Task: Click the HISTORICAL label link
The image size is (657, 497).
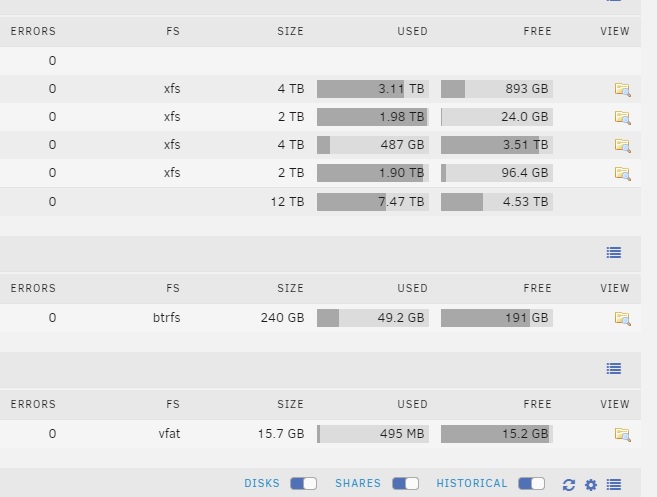Action: pyautogui.click(x=472, y=483)
